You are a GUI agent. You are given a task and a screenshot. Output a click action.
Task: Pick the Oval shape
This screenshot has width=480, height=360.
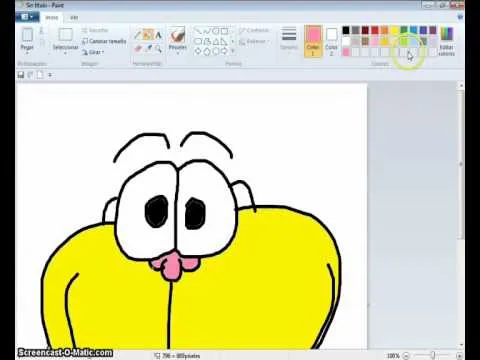215,31
